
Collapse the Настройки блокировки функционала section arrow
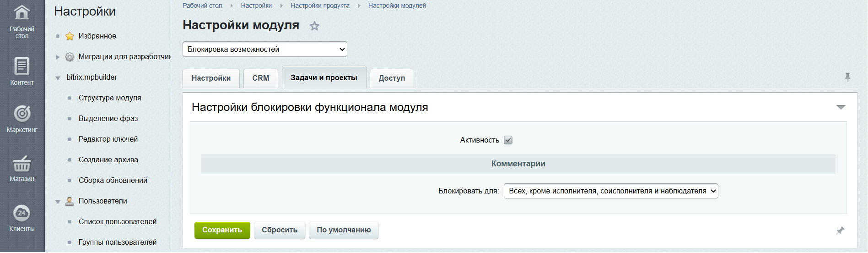[x=841, y=107]
